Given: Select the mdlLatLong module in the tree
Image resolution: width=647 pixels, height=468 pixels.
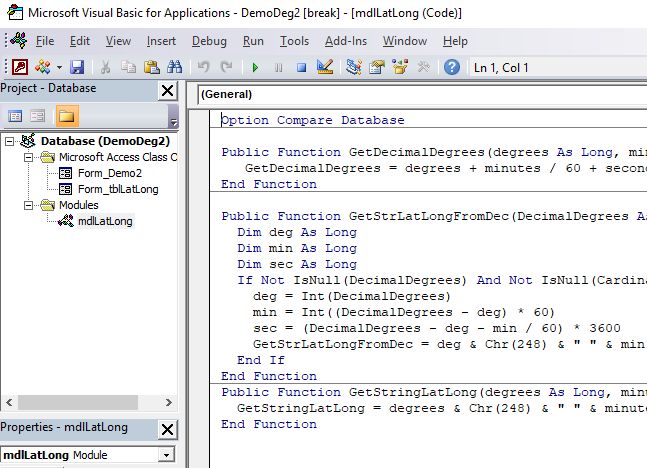Looking at the screenshot, I should pyautogui.click(x=105, y=221).
